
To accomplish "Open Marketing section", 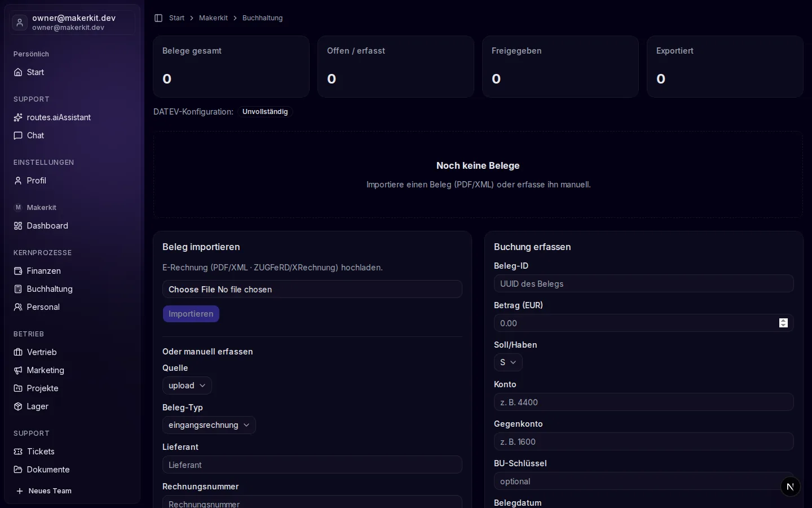I will point(72,370).
